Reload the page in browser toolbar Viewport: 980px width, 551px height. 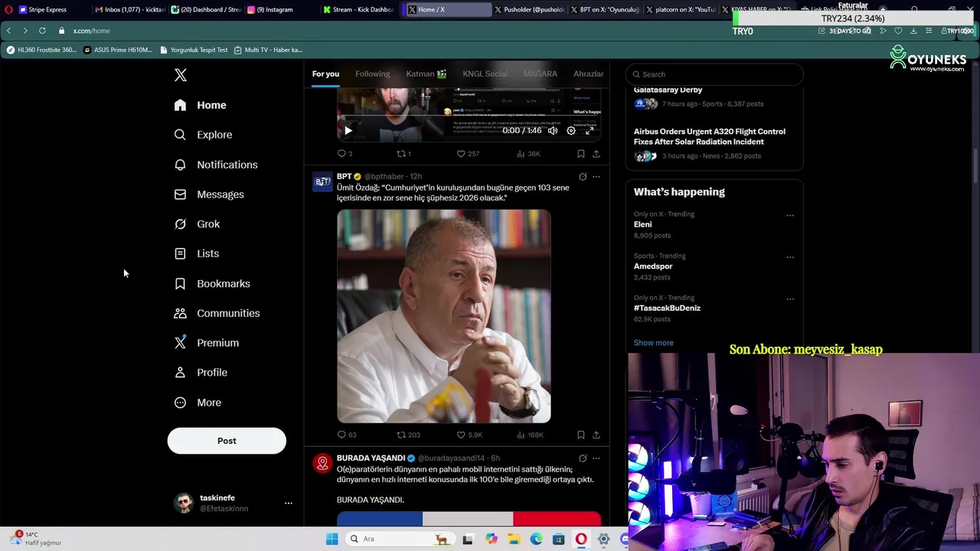click(x=42, y=31)
